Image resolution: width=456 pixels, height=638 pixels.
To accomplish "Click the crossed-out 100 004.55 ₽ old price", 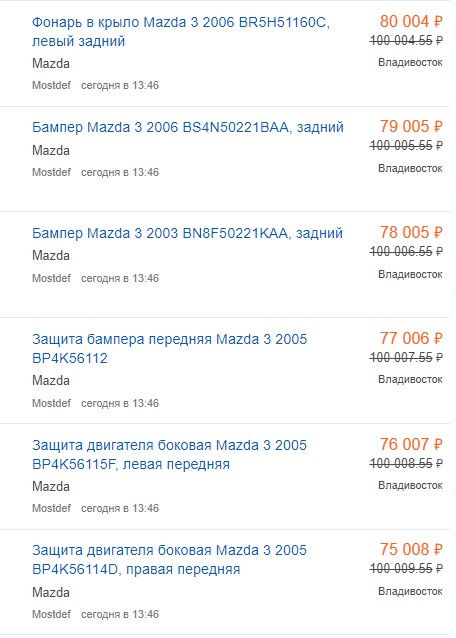I will click(406, 40).
